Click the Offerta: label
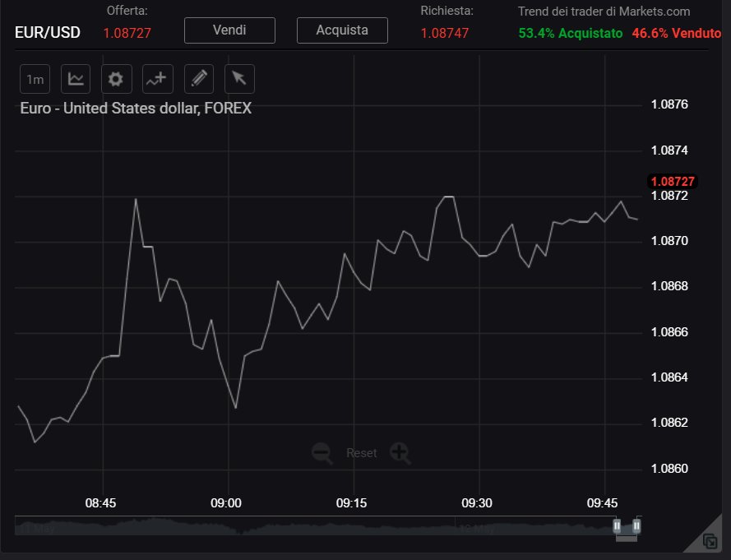 pos(127,11)
